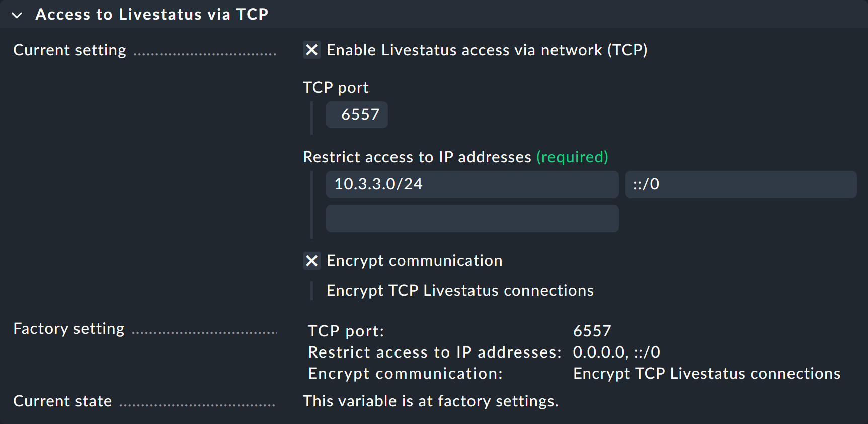Click the text This variable is at factory settings

(430, 401)
